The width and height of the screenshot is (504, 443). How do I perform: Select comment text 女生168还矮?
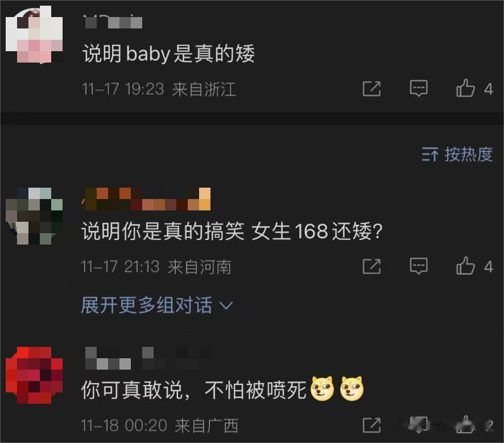tap(317, 231)
